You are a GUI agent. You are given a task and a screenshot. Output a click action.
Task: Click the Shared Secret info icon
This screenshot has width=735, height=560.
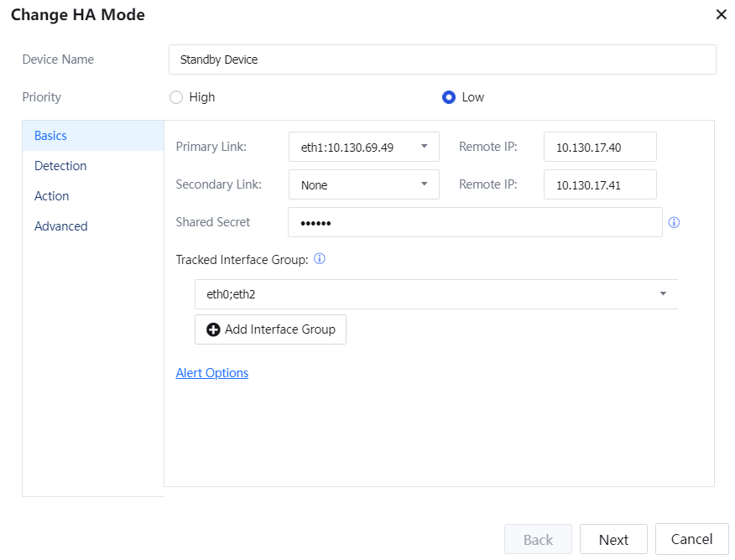coord(674,223)
